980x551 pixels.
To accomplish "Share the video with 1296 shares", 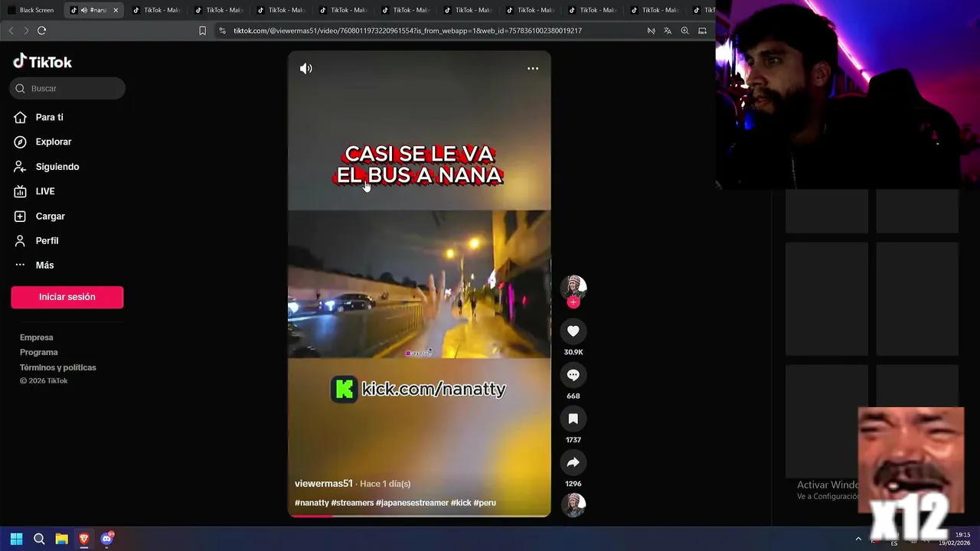I will (x=573, y=462).
